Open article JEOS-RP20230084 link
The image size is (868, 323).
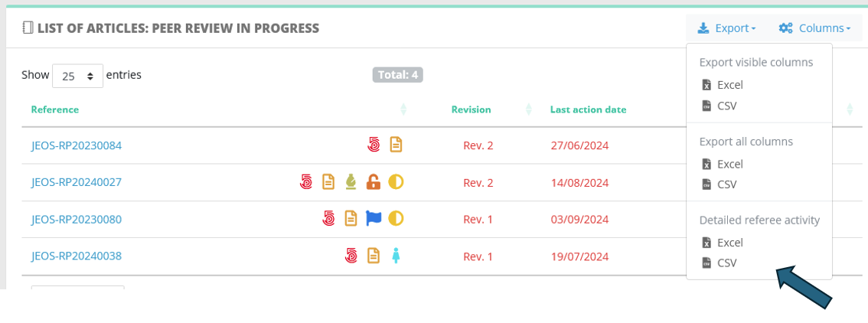(x=77, y=145)
